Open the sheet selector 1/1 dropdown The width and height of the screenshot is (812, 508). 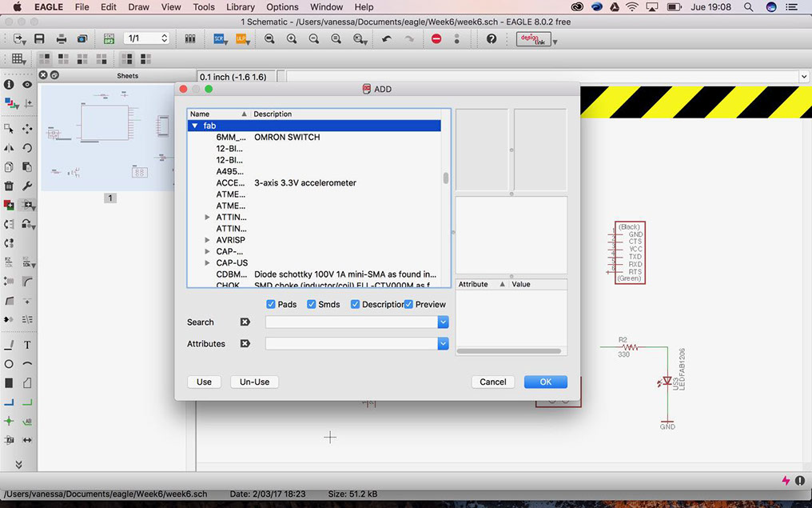(x=146, y=38)
